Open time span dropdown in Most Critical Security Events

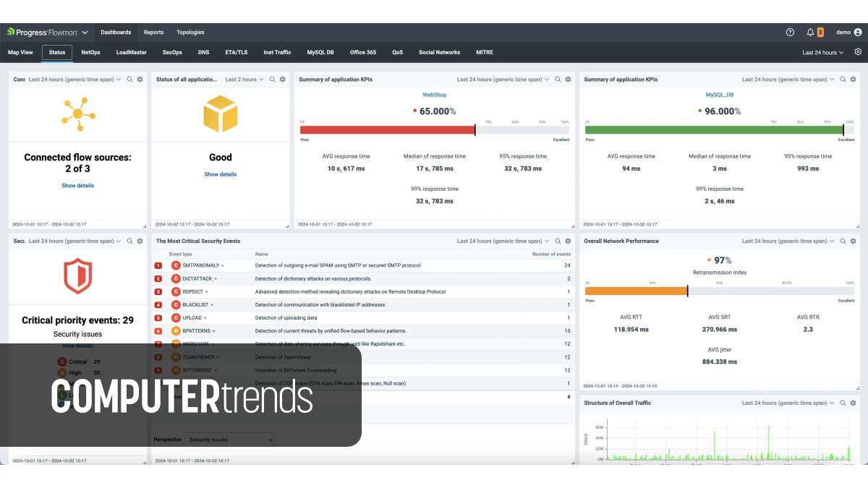coord(503,241)
